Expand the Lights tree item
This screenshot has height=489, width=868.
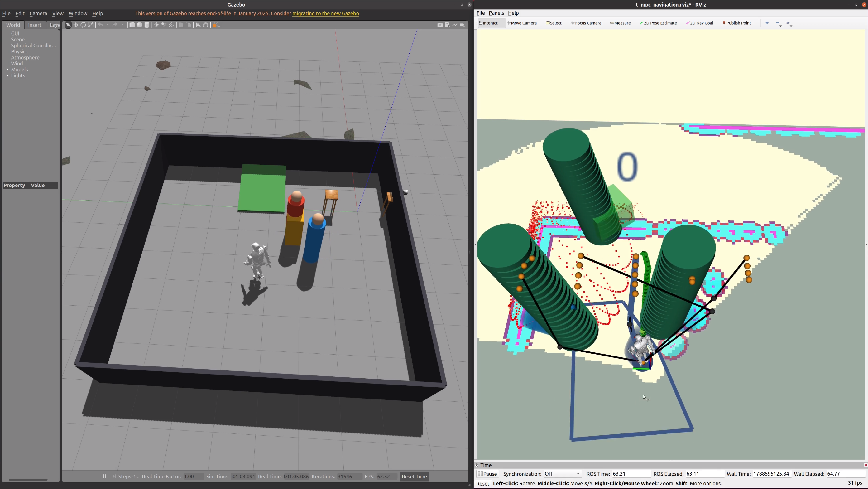[x=7, y=75]
